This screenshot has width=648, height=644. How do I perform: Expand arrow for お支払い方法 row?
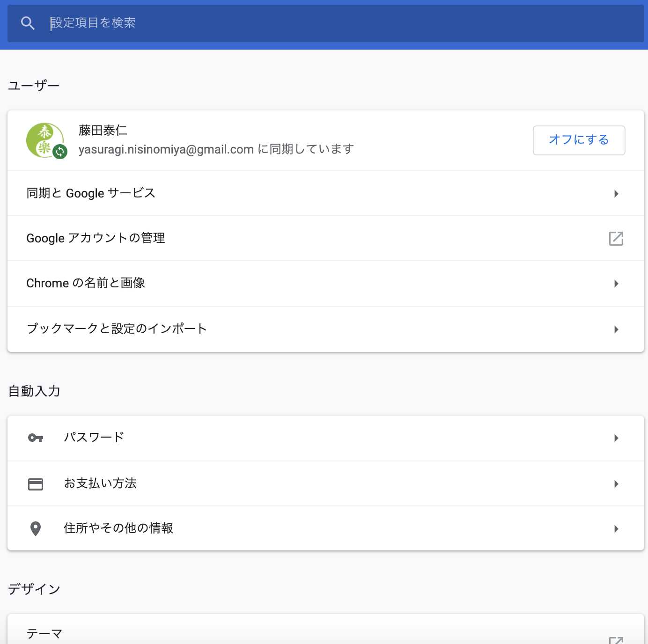tap(616, 484)
